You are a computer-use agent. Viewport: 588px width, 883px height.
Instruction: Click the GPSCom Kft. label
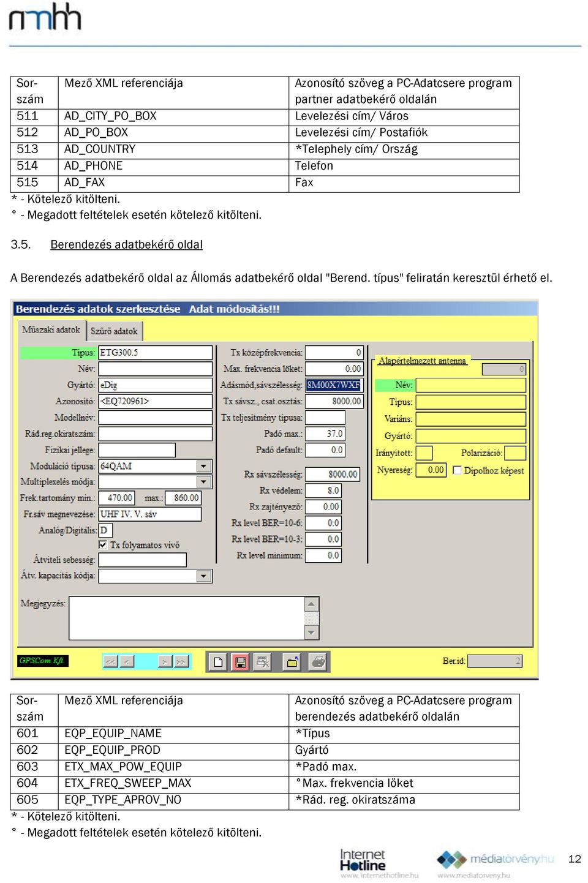(x=42, y=661)
